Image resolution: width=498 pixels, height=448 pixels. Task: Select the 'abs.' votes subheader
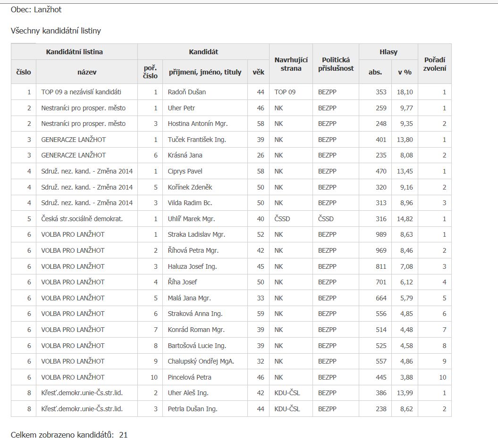375,72
